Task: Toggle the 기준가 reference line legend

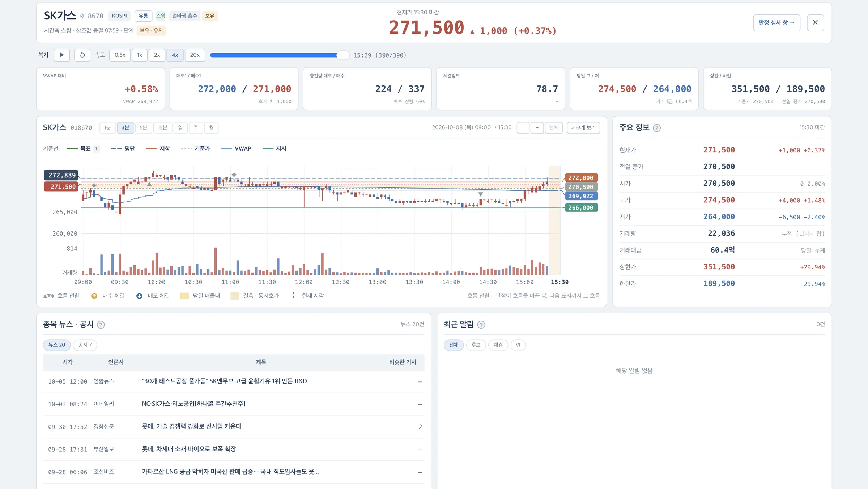Action: click(195, 148)
